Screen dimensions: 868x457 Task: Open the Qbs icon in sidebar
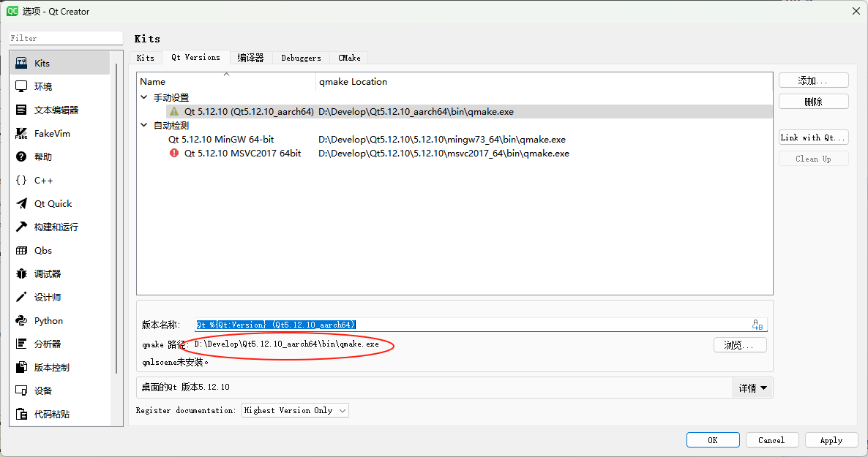pos(21,250)
